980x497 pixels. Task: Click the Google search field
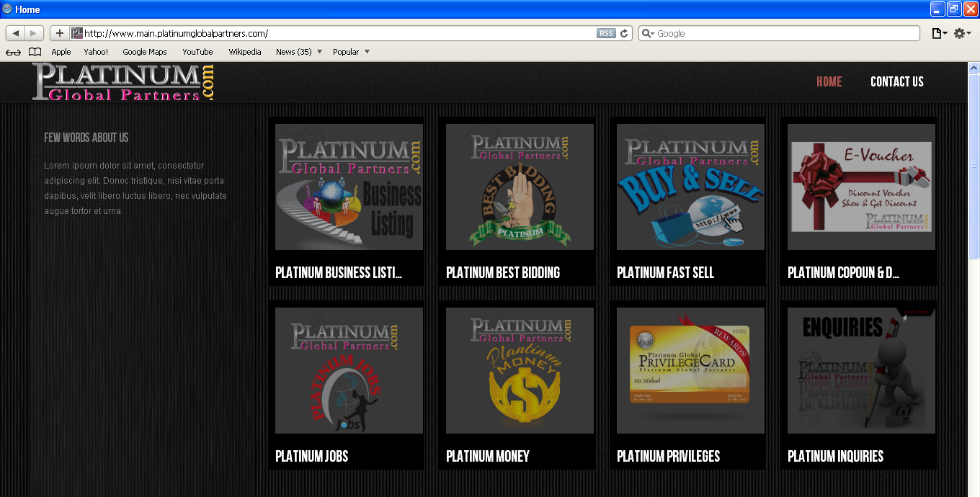point(779,33)
